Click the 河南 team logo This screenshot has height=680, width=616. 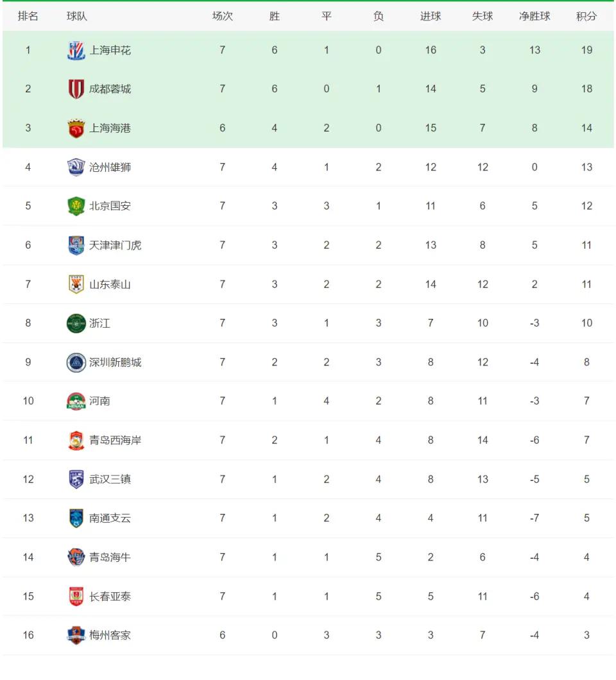point(76,401)
